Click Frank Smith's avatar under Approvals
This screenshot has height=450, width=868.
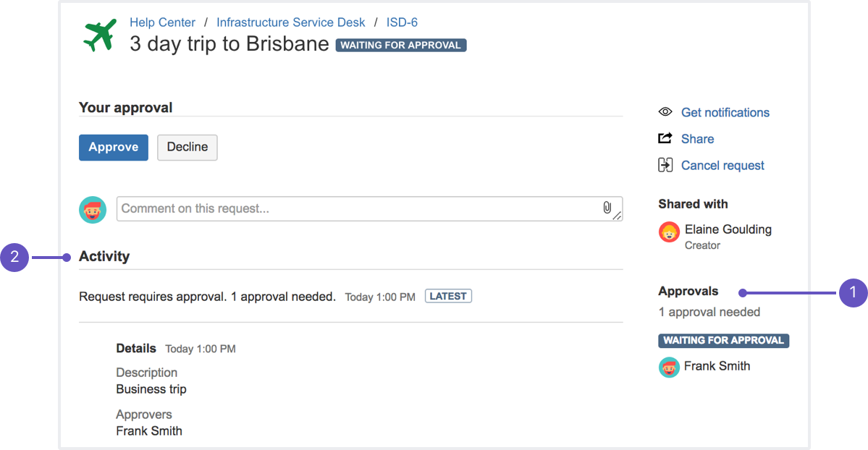(x=669, y=367)
